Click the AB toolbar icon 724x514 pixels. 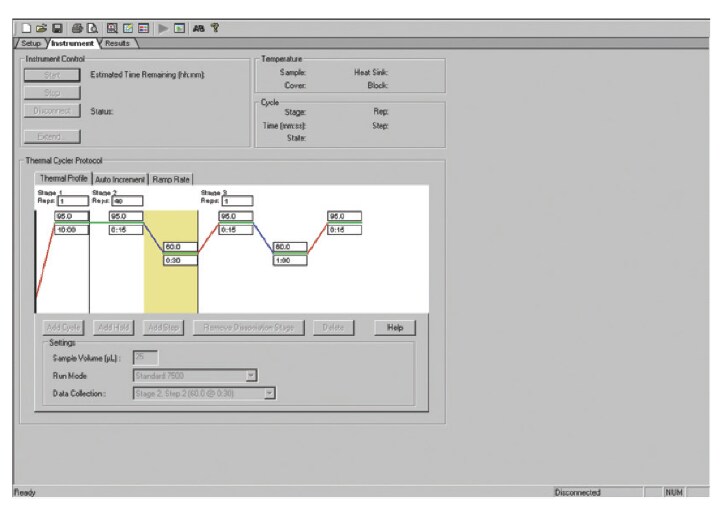pyautogui.click(x=197, y=28)
